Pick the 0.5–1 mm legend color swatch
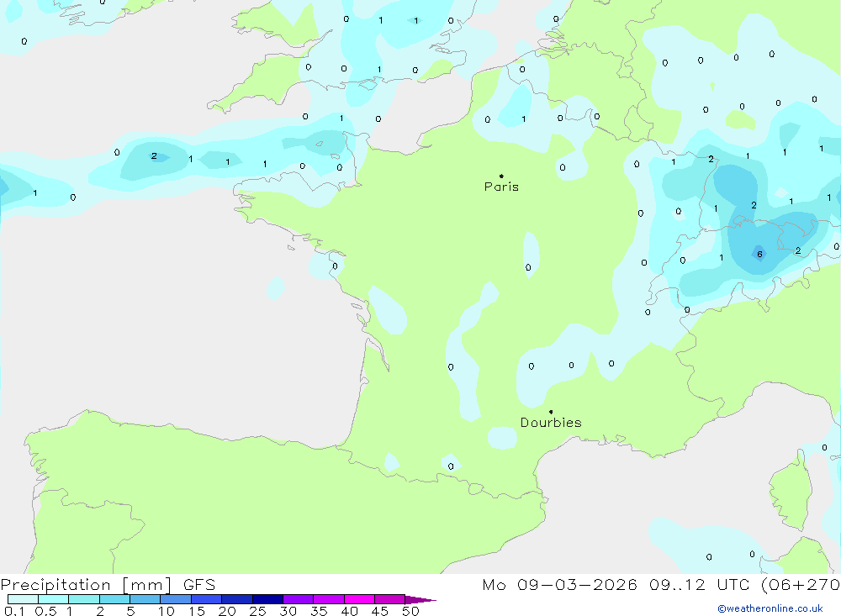The image size is (841, 616). tap(53, 599)
